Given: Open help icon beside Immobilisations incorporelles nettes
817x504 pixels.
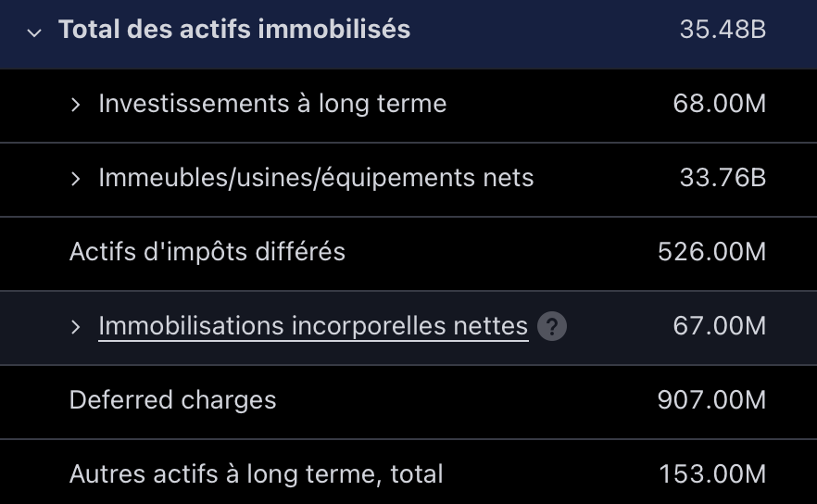Looking at the screenshot, I should pos(552,326).
